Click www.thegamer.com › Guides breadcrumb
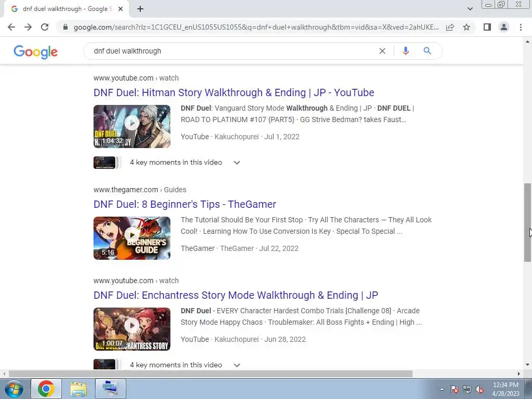The image size is (532, 399). (140, 190)
